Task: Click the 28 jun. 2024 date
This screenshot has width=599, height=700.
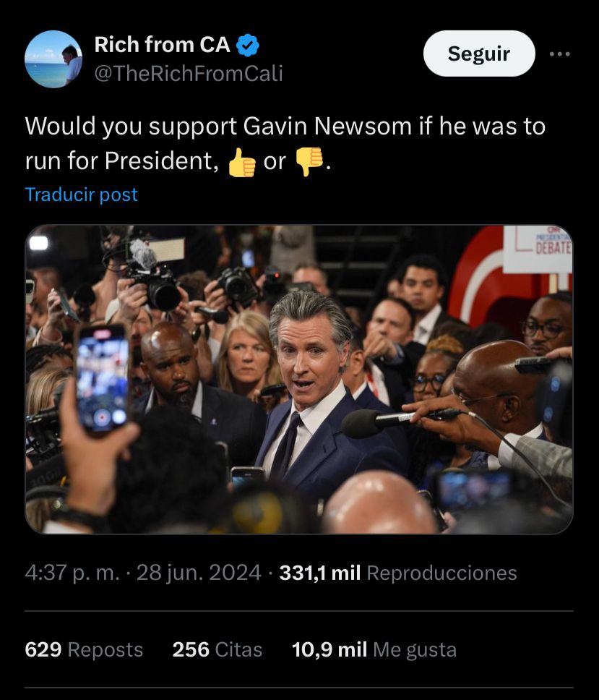Action: coord(199,573)
